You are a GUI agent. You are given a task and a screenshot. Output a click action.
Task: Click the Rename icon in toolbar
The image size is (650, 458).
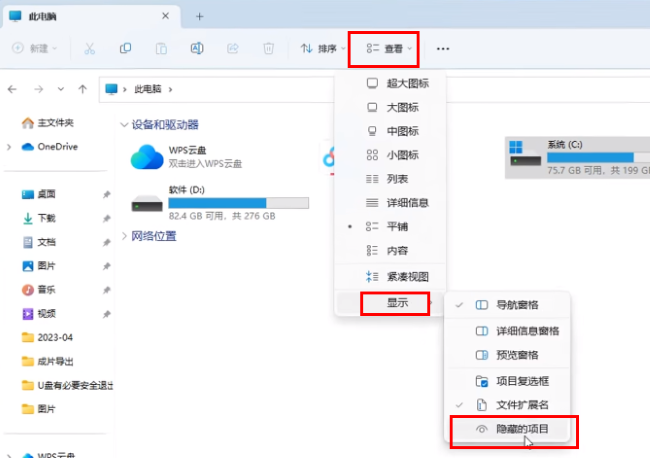[197, 48]
